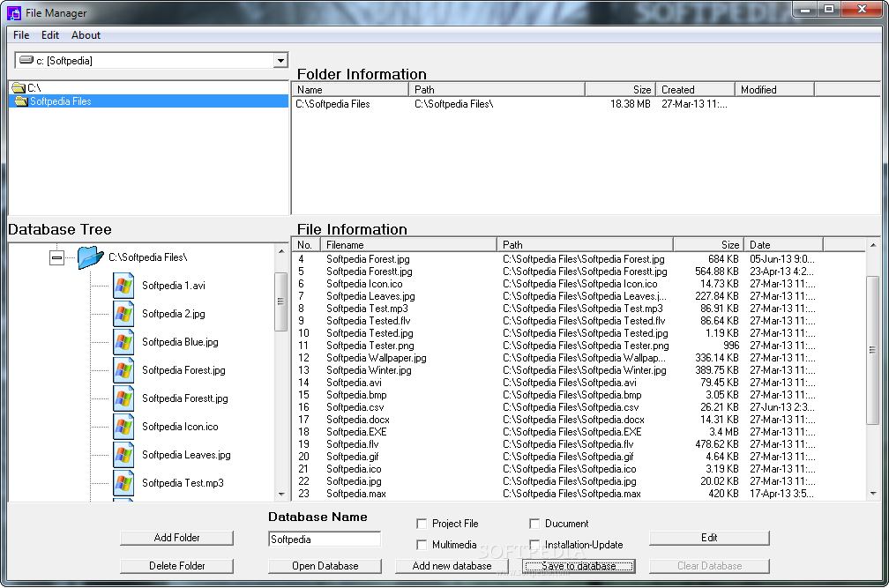889x588 pixels.
Task: Click Save to database button
Action: [579, 566]
